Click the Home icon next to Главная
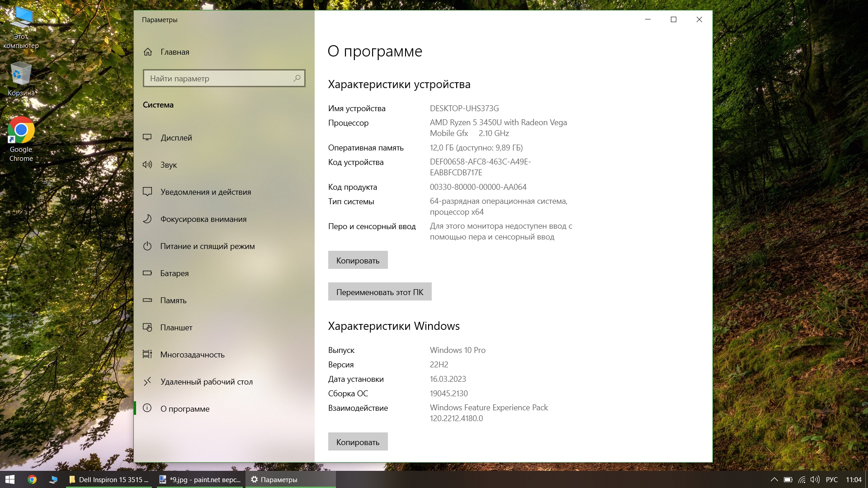The width and height of the screenshot is (868, 488). 148,52
